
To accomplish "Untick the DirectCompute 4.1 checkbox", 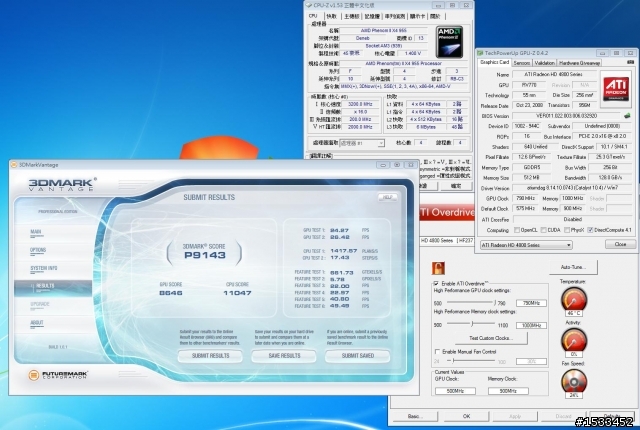I will [590, 230].
